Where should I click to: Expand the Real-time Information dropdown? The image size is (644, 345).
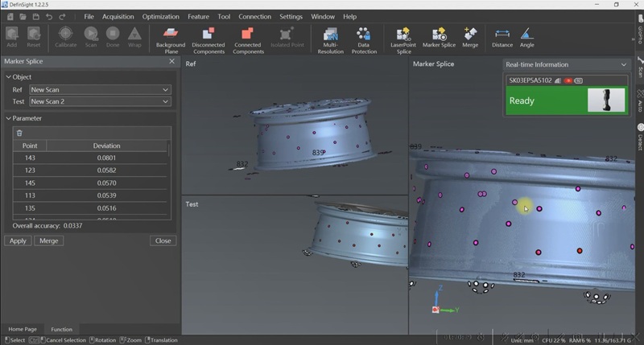622,64
